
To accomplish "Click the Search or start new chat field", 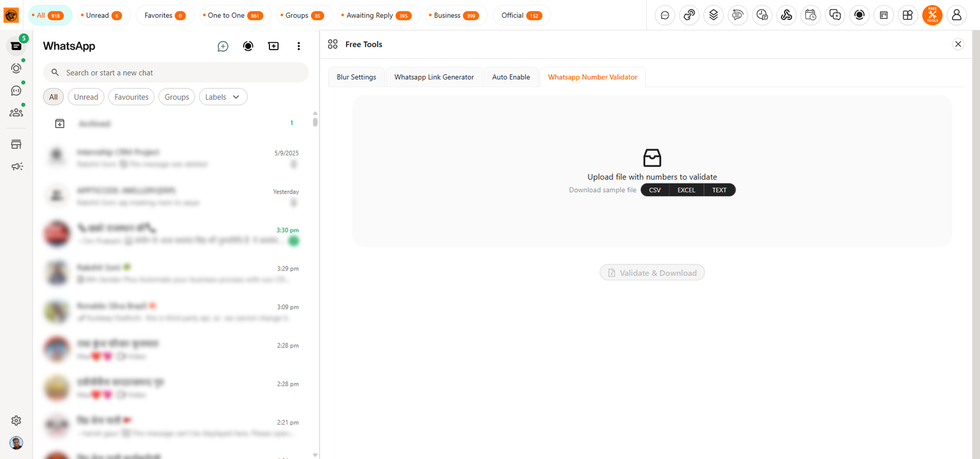I will (x=178, y=73).
